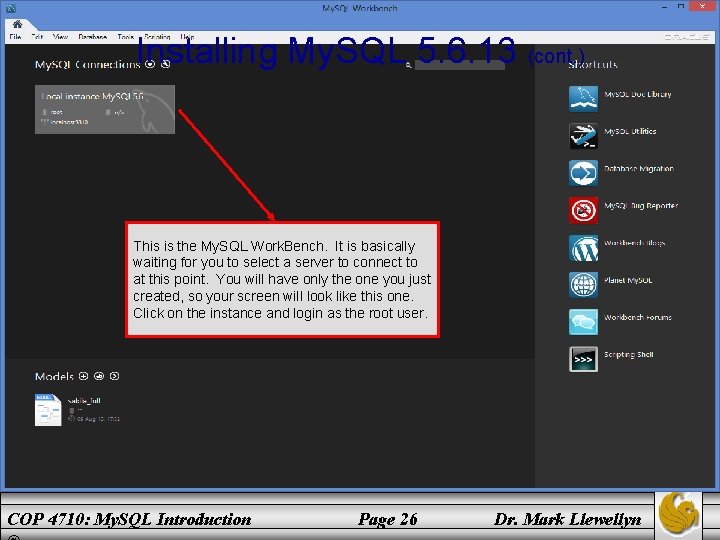
Task: Open the Workbench Forums icon
Action: coord(583,322)
